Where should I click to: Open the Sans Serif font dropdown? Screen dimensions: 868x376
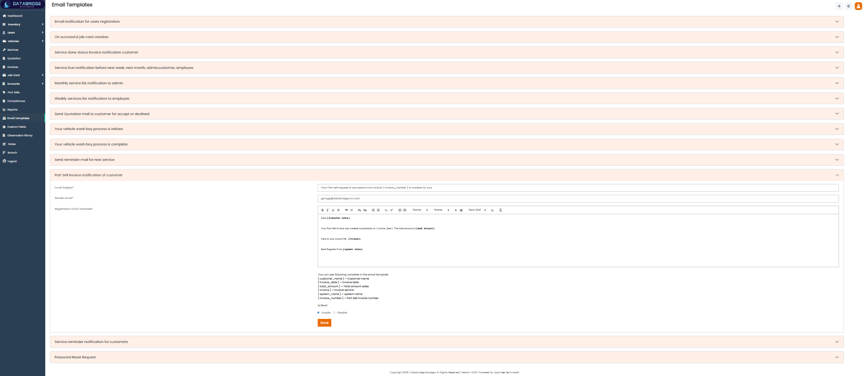[477, 210]
